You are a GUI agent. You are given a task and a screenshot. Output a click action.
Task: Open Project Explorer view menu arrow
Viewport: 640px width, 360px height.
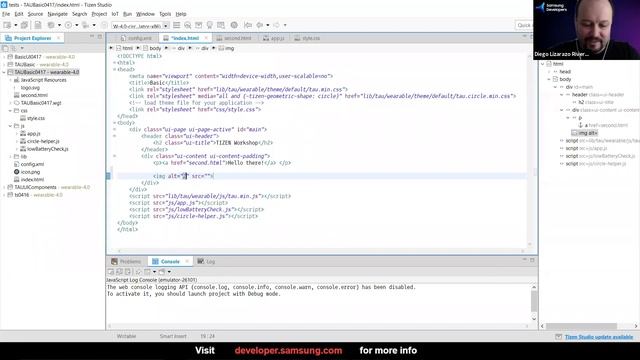(22, 49)
